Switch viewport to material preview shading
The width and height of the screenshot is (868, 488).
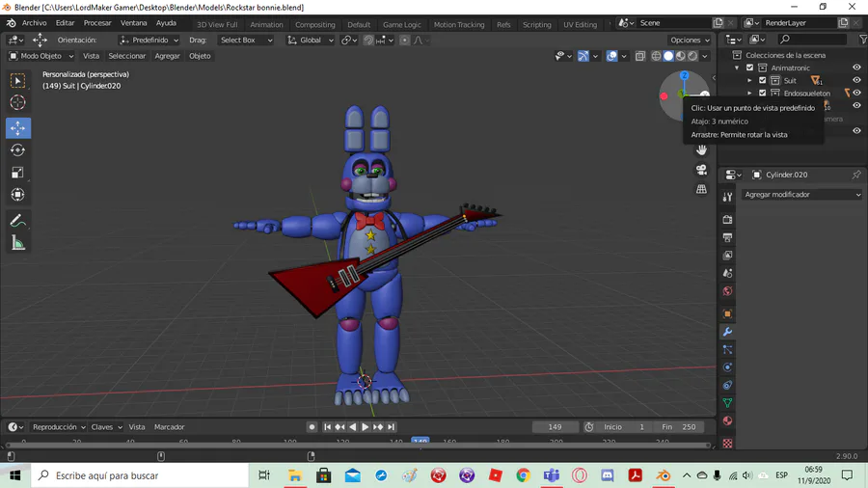click(x=680, y=56)
